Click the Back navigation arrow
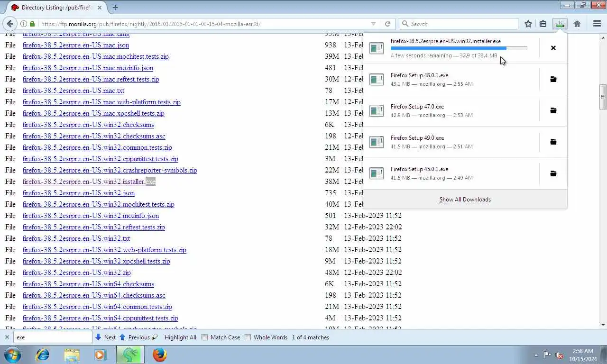This screenshot has width=607, height=364. (x=10, y=24)
